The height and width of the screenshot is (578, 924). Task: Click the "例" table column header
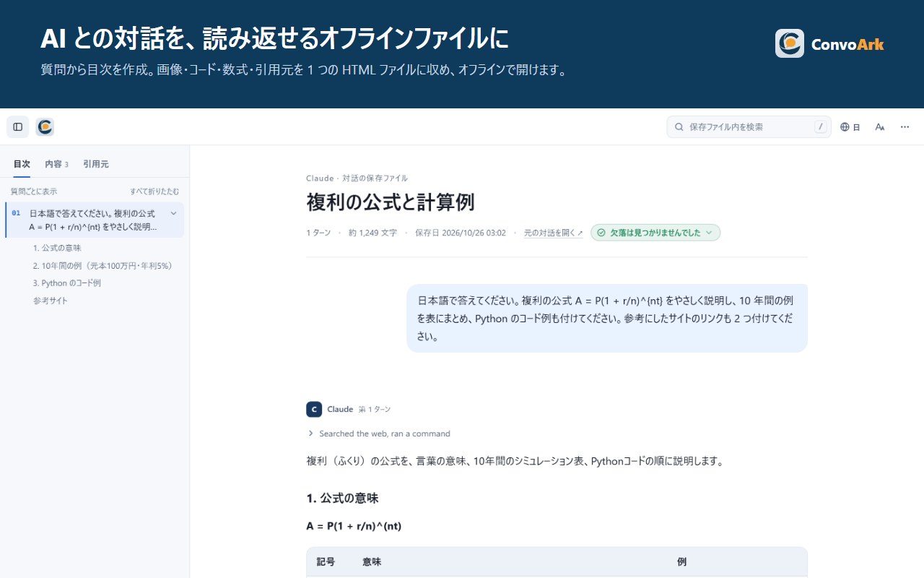click(681, 561)
